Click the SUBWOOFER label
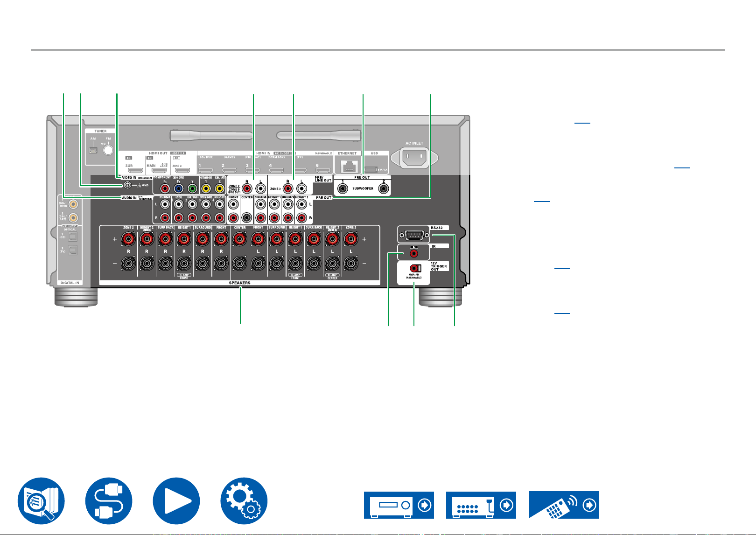The width and height of the screenshot is (756, 535). click(x=363, y=188)
